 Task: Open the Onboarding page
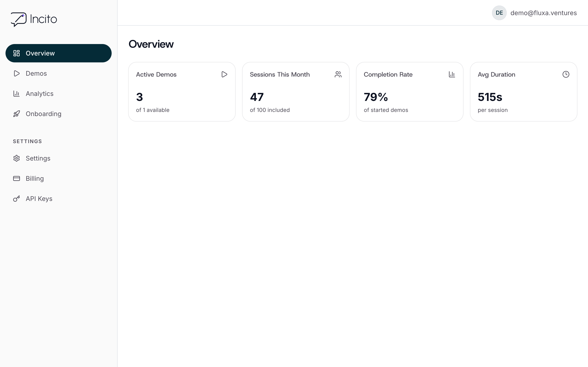pyautogui.click(x=43, y=114)
